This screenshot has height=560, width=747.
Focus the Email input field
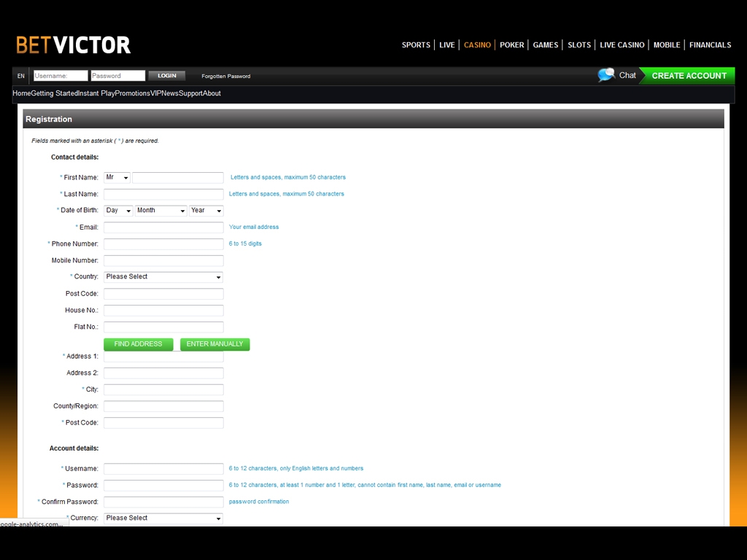tap(163, 227)
